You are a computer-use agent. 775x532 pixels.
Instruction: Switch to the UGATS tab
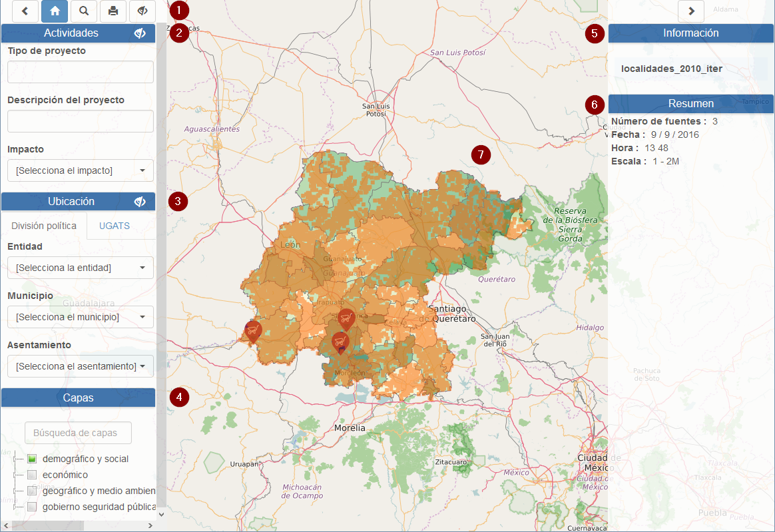pyautogui.click(x=115, y=226)
